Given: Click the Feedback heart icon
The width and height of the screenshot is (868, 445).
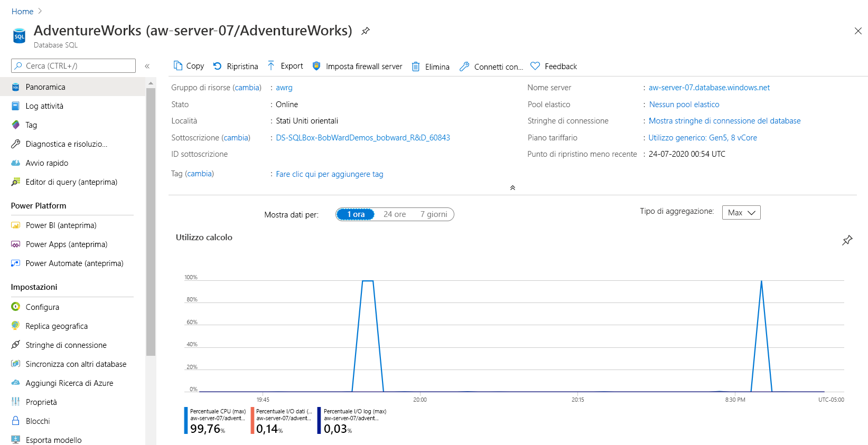Looking at the screenshot, I should (535, 66).
